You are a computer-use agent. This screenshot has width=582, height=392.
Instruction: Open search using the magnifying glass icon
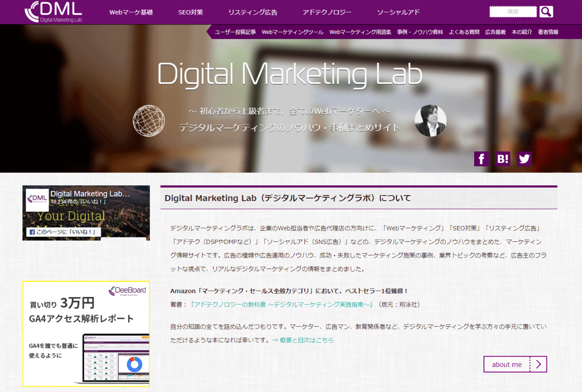546,11
